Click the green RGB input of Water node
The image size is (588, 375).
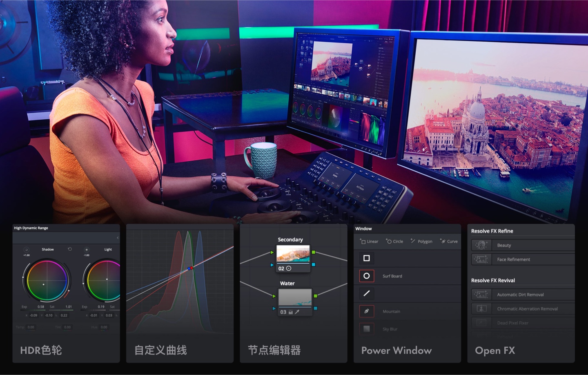(274, 296)
